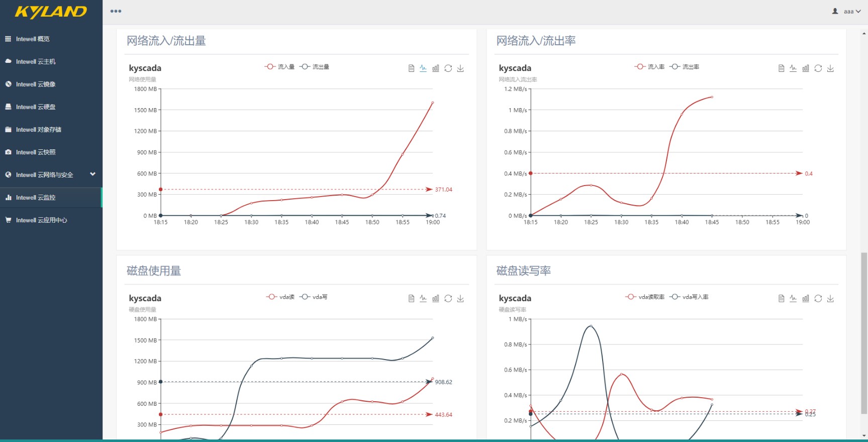The image size is (868, 442).
Task: Open the aaa user dropdown
Action: (x=847, y=11)
